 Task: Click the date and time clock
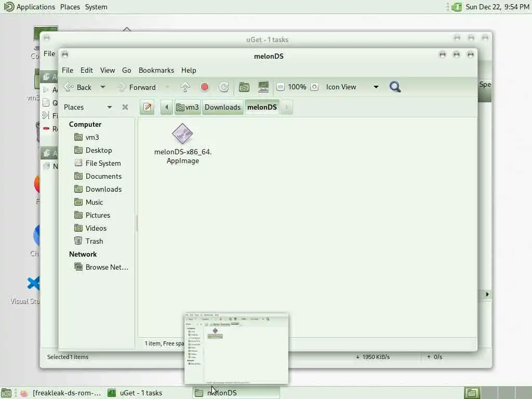click(497, 7)
